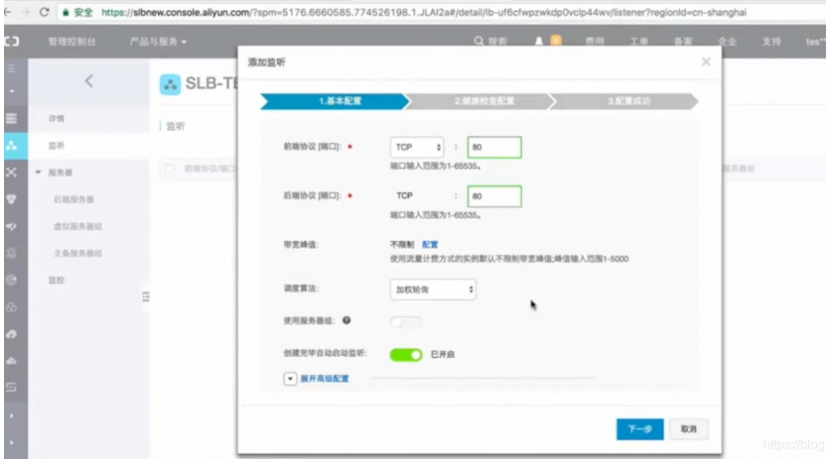The height and width of the screenshot is (473, 826).
Task: Open 费用 menu in header
Action: (x=595, y=42)
